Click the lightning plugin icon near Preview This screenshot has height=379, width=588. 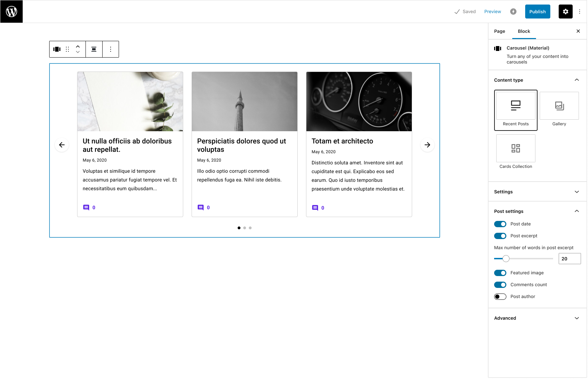coord(513,11)
